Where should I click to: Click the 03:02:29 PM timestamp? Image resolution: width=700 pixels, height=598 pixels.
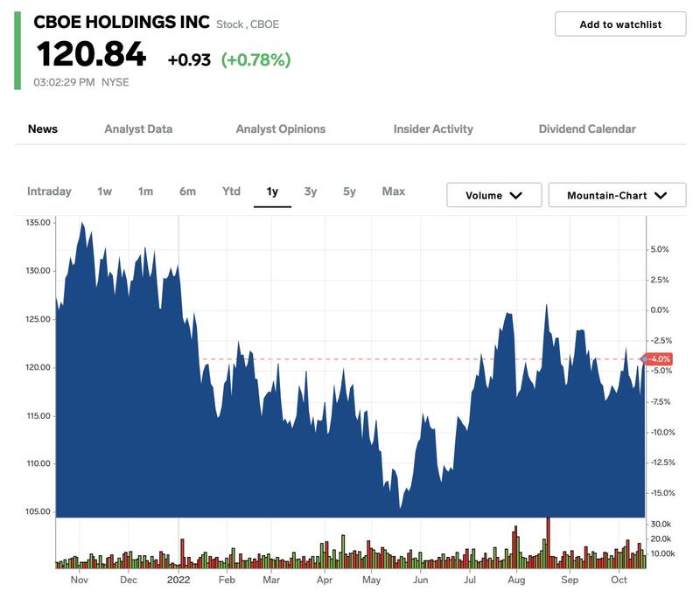click(x=64, y=82)
